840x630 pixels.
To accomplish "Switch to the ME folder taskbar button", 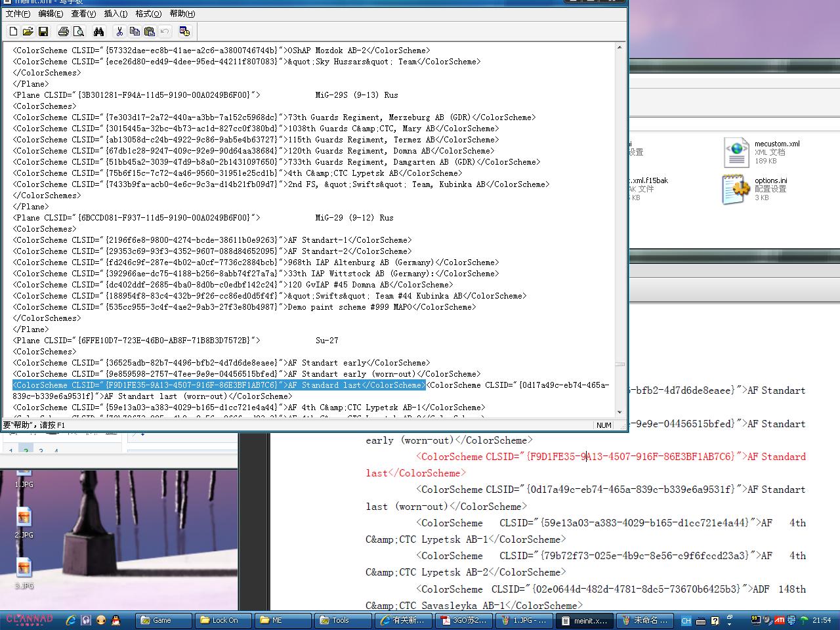I will tap(283, 620).
